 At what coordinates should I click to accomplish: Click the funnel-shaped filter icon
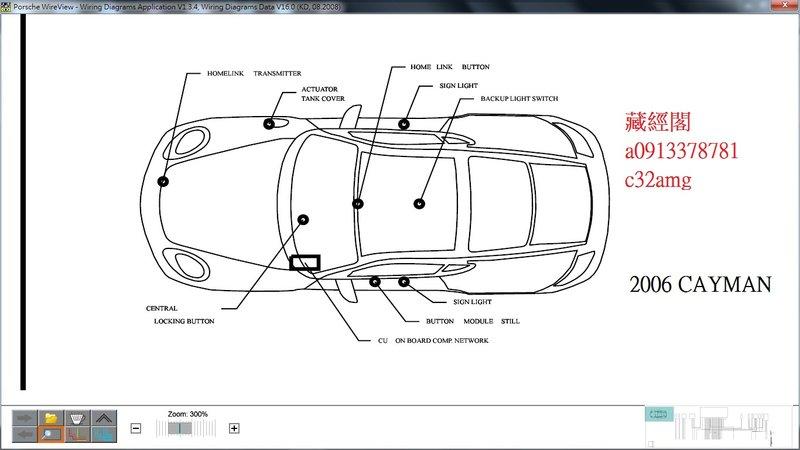point(76,418)
